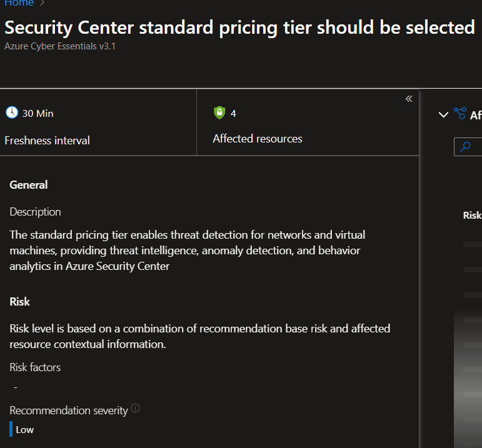482x448 pixels.
Task: Click the green shield lock icon
Action: (219, 112)
